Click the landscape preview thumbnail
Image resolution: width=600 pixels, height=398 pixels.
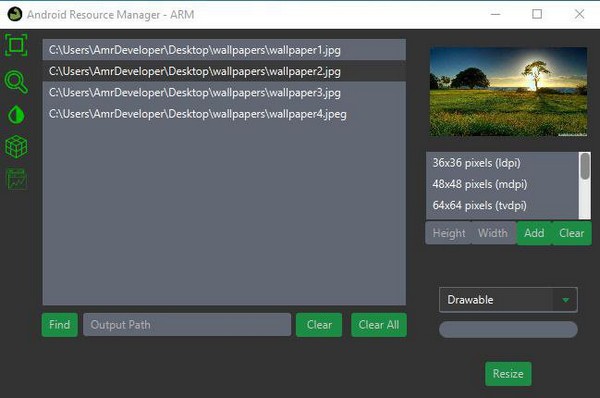coord(509,92)
